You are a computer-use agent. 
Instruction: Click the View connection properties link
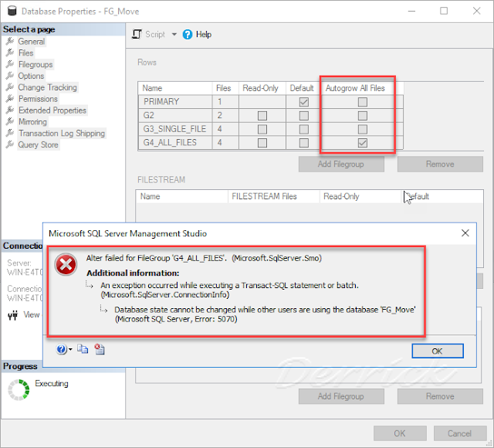(32, 314)
